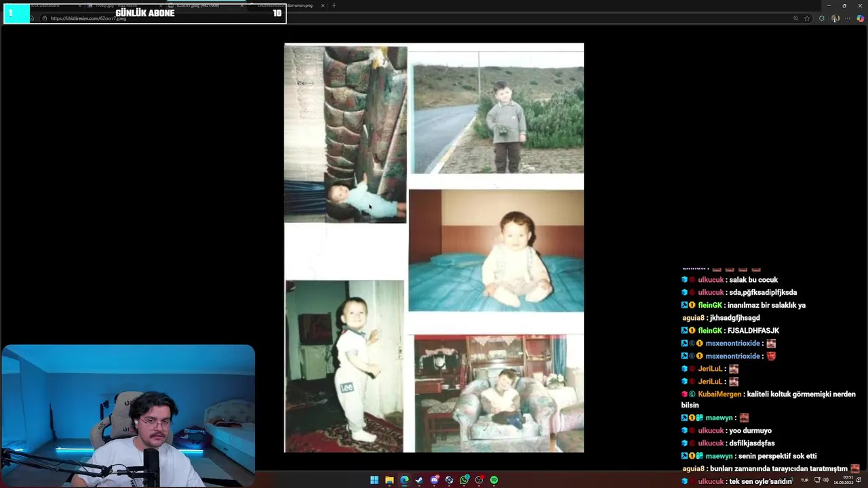Open Spotify from the taskbar
The width and height of the screenshot is (868, 488).
(494, 480)
